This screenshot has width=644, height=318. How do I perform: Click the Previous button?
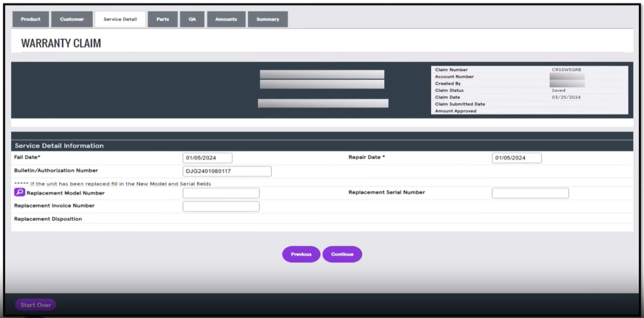click(x=301, y=254)
